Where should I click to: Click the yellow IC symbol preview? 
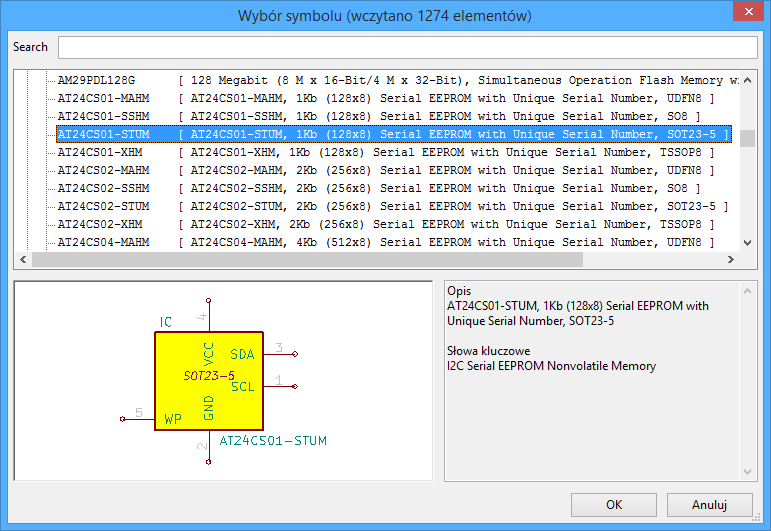click(x=208, y=381)
